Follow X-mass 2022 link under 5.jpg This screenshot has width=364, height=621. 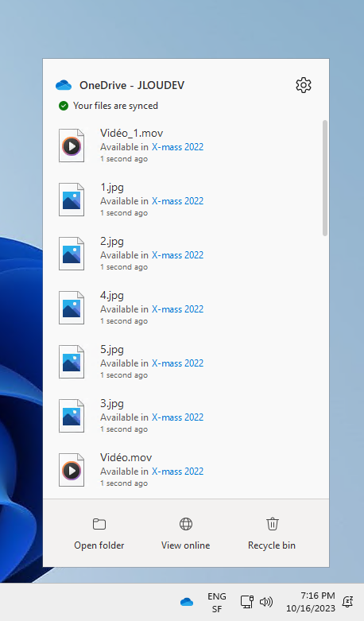pos(178,363)
